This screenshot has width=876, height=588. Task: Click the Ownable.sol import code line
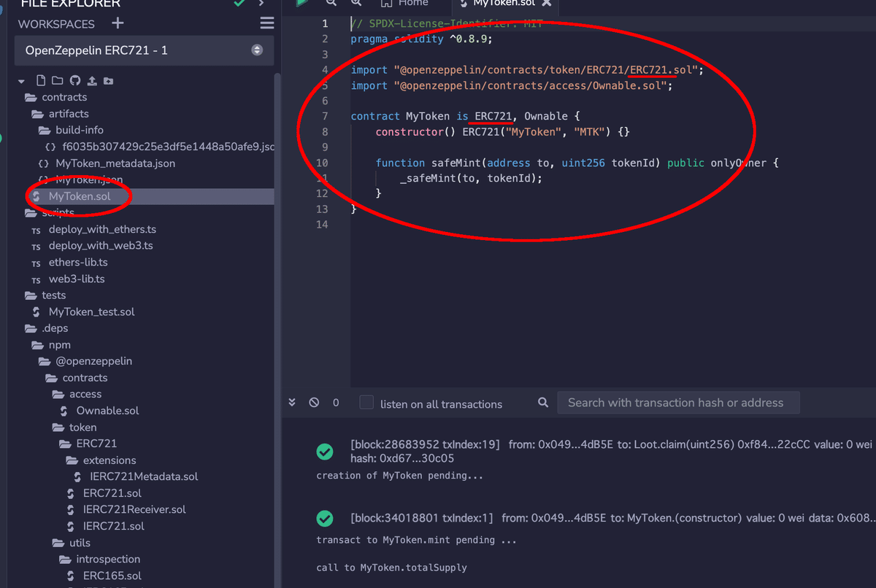coord(511,86)
